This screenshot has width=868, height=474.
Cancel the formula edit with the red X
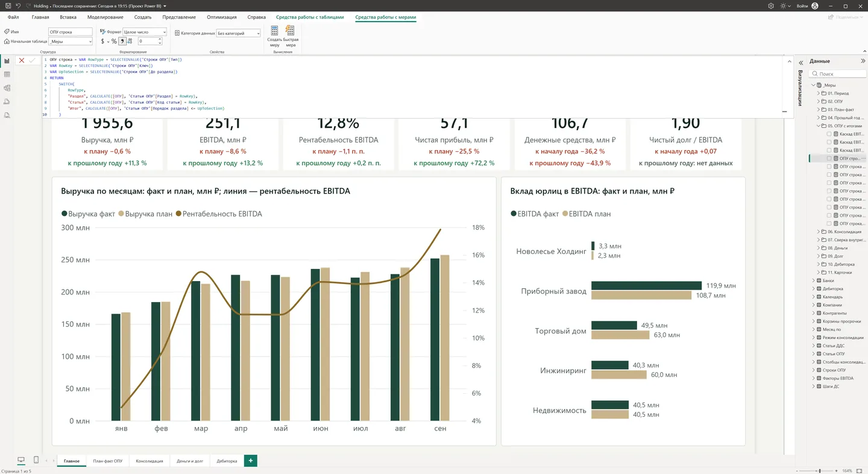click(x=22, y=60)
